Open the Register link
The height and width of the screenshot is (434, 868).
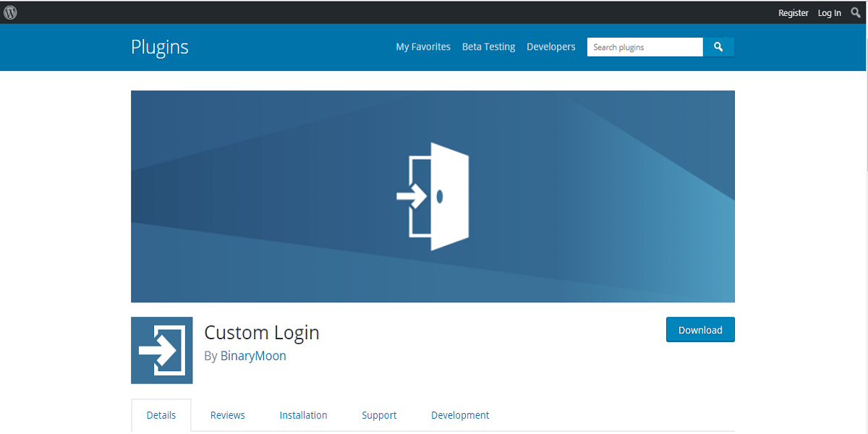click(x=793, y=13)
